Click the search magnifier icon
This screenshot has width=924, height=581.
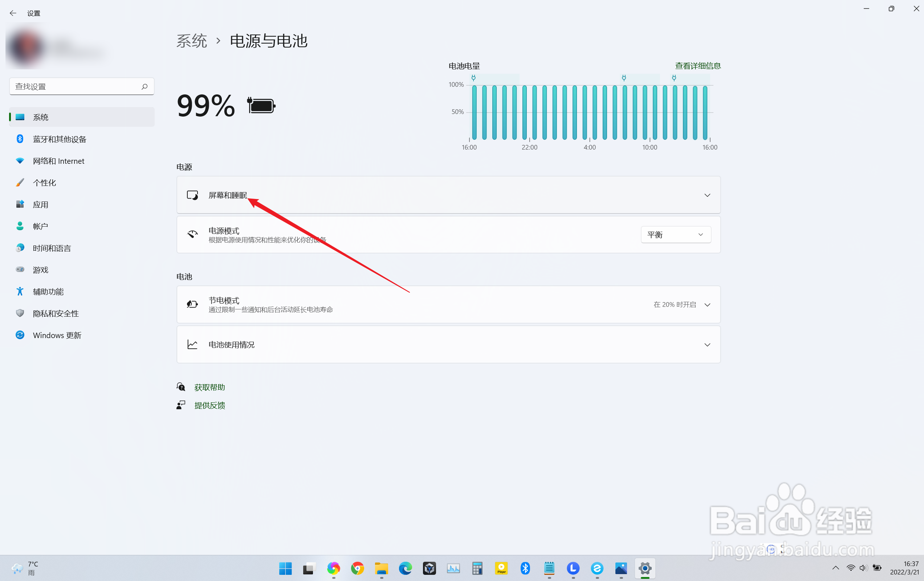pos(144,87)
